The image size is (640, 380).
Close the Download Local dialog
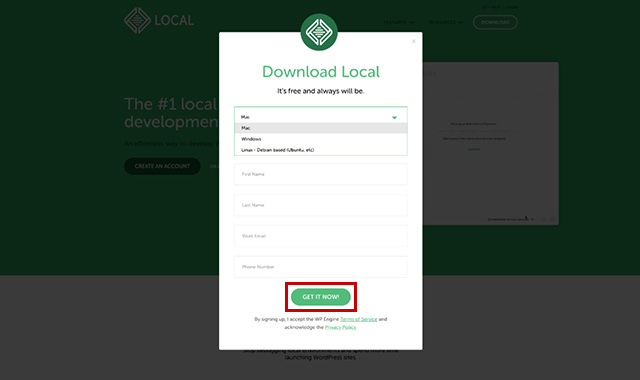click(x=413, y=41)
